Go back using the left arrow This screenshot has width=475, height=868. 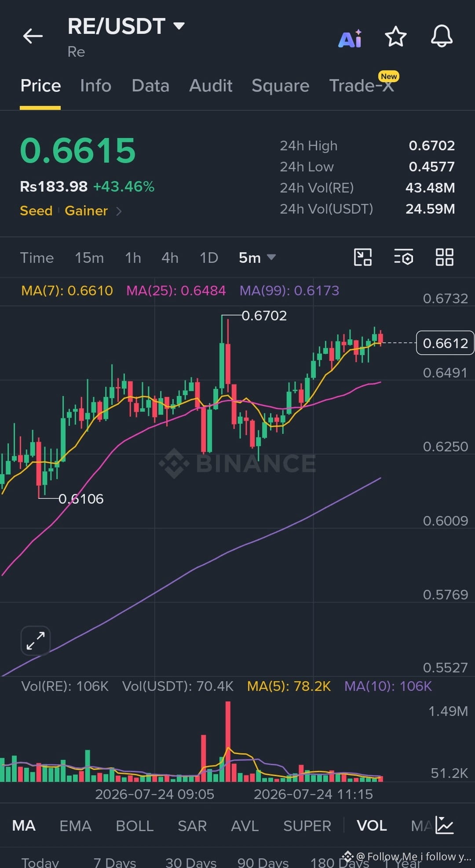33,36
